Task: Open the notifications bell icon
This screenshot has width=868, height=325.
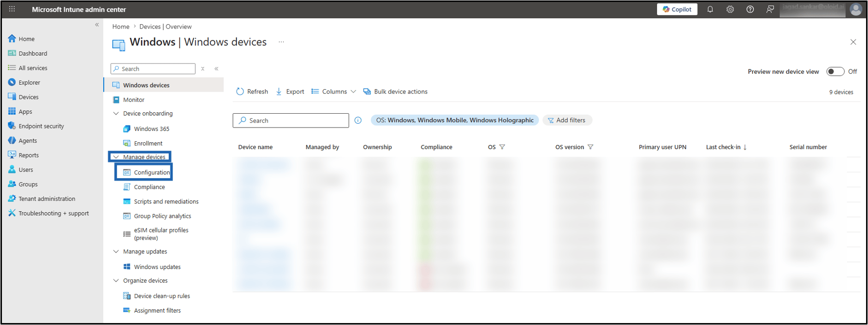Action: point(710,9)
